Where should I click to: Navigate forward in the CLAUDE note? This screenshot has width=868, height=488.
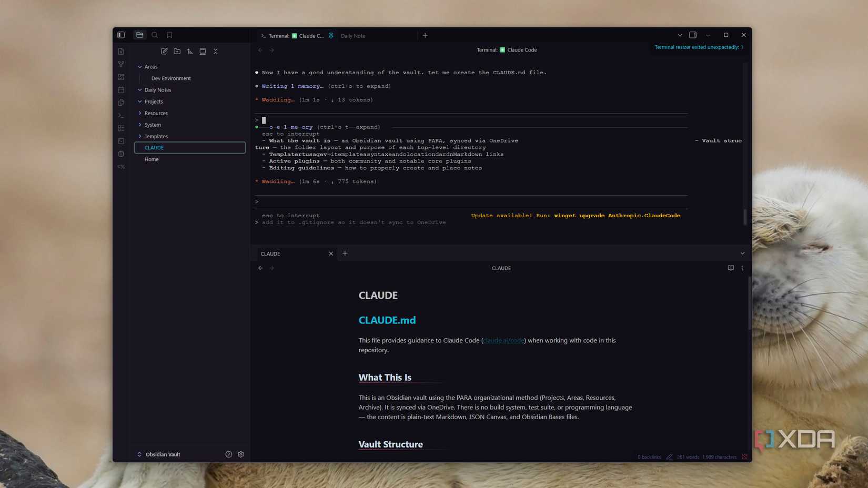pos(272,268)
